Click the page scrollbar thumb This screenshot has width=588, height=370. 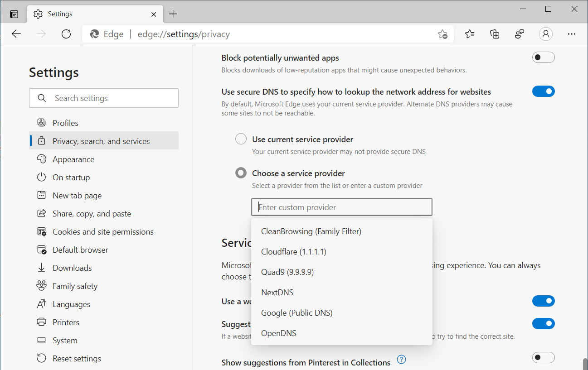coord(584,364)
